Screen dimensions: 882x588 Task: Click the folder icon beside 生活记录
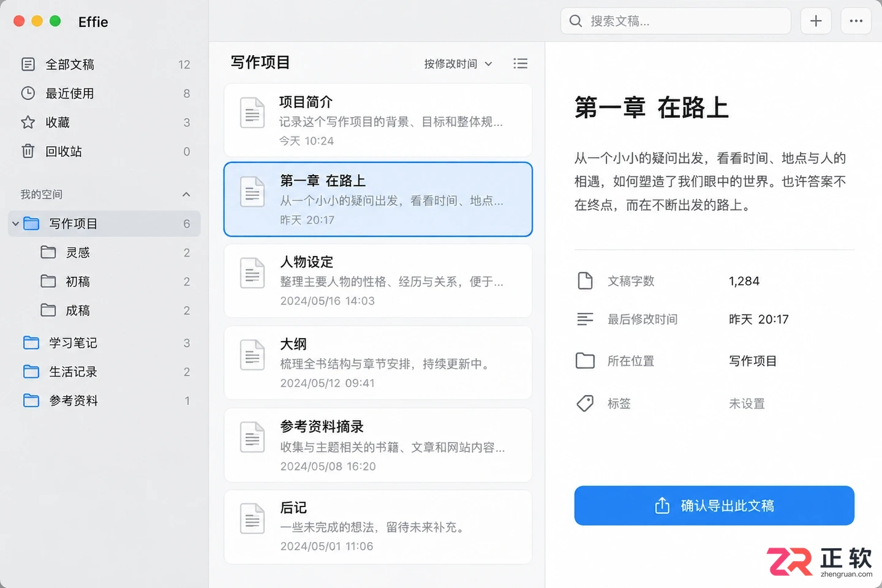click(x=31, y=372)
